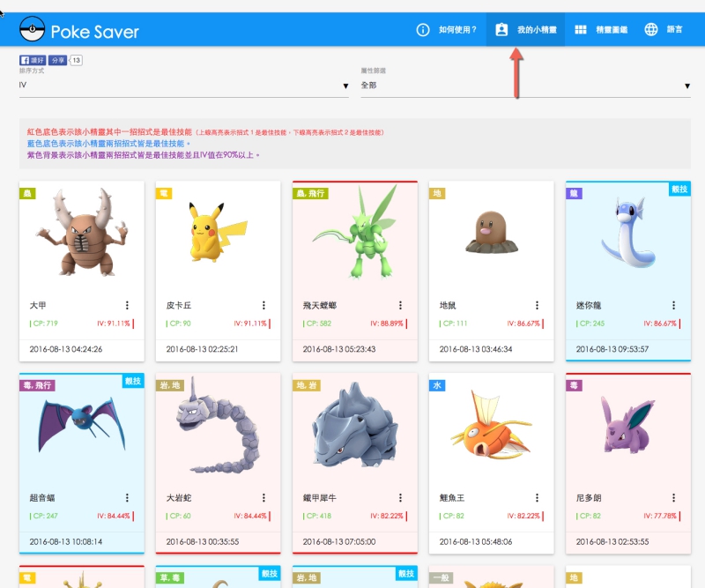Click the Scyther (飛天螳螂) image
The height and width of the screenshot is (588, 705).
click(355, 232)
